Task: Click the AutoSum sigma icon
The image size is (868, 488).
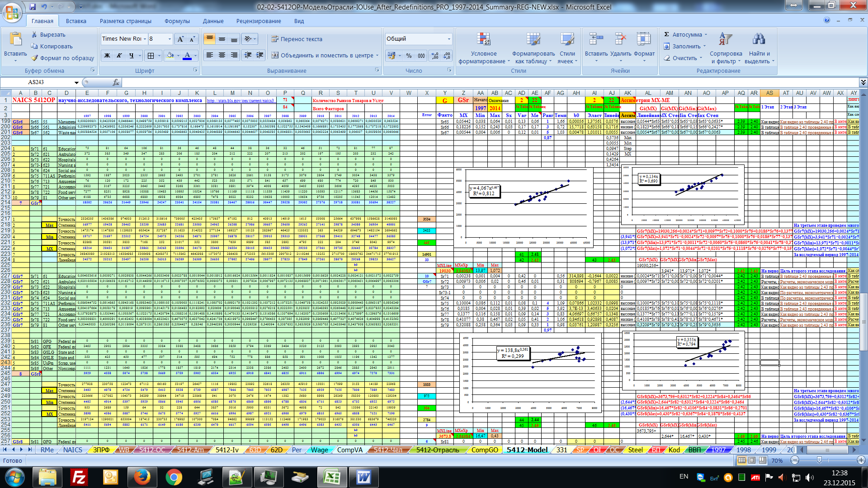Action: coord(666,34)
